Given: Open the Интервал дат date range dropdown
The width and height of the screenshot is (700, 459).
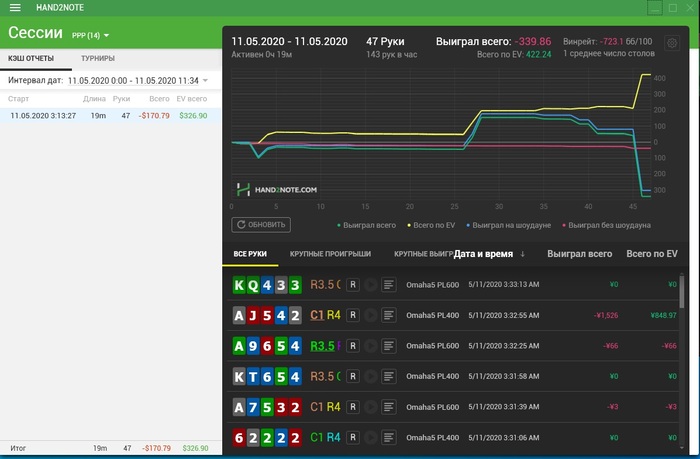Looking at the screenshot, I should point(138,81).
